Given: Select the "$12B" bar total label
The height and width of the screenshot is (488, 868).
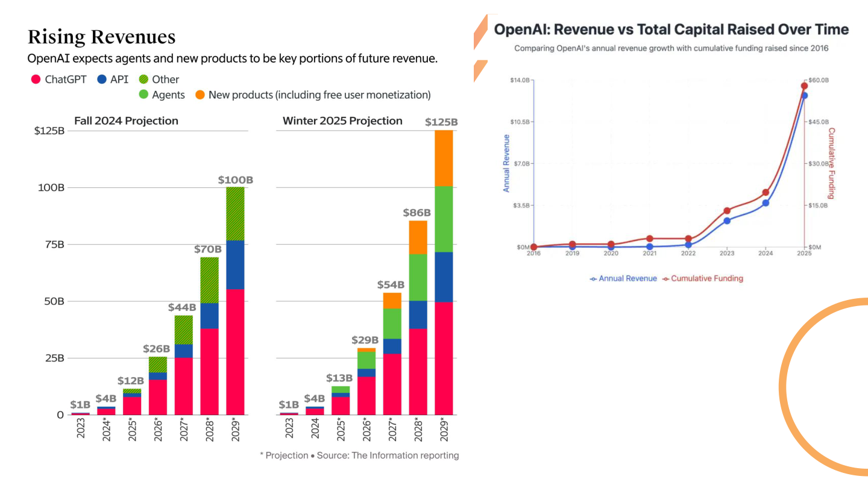Looking at the screenshot, I should pos(131,381).
